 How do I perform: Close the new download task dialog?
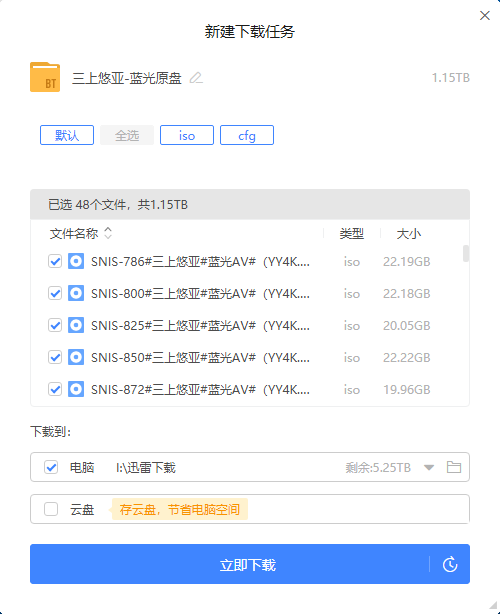[485, 16]
